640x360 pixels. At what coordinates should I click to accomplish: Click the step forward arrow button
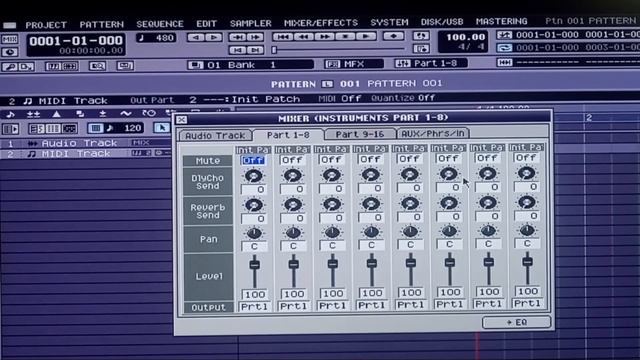pyautogui.click(x=213, y=38)
